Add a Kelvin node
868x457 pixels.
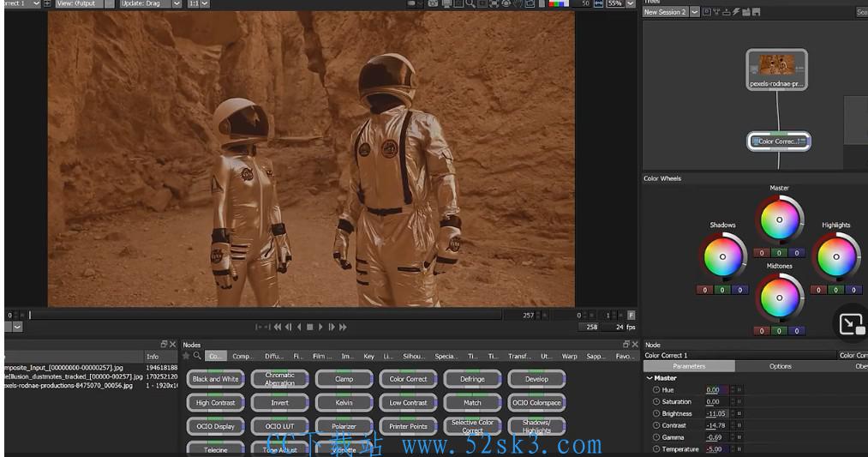click(x=344, y=403)
